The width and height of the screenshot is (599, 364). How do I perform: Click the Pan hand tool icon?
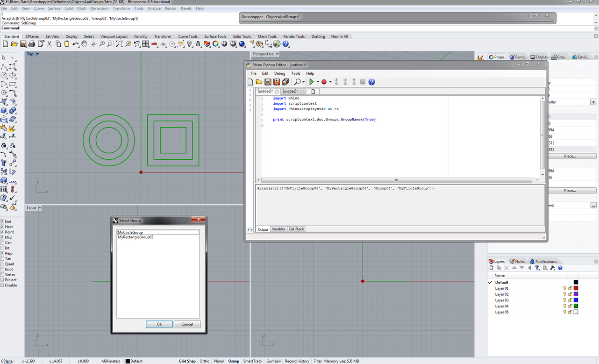coord(84,44)
